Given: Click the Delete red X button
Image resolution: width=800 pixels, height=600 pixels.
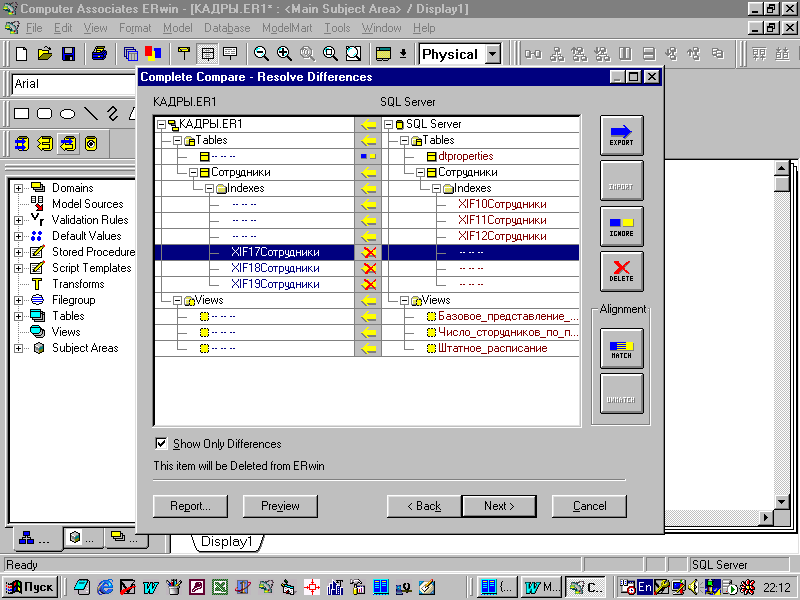Looking at the screenshot, I should (x=621, y=271).
